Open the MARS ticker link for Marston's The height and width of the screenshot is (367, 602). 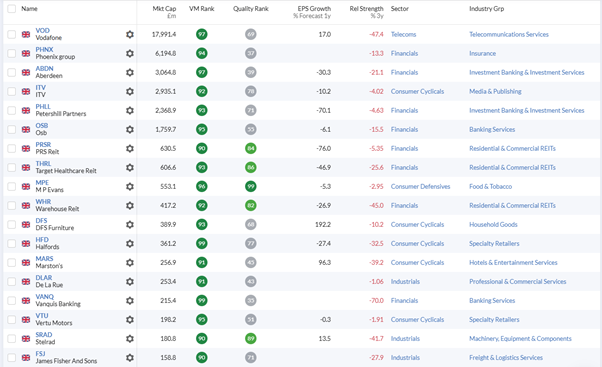point(44,258)
